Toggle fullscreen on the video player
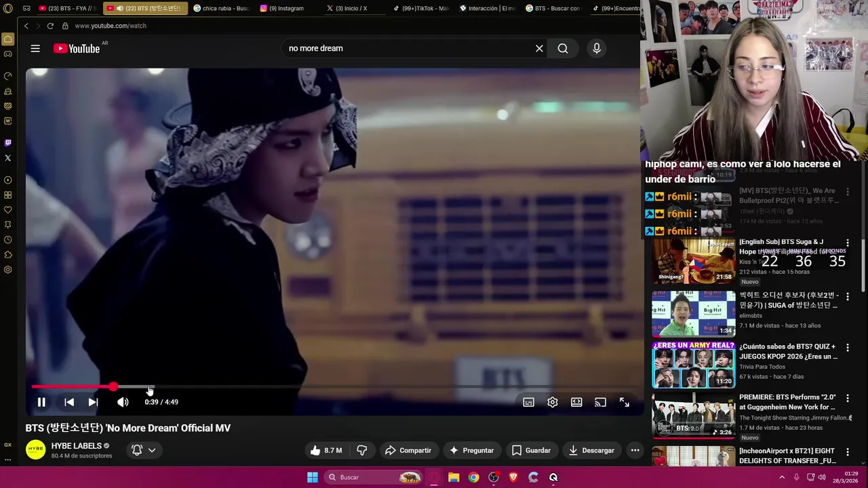868x488 pixels. [625, 402]
